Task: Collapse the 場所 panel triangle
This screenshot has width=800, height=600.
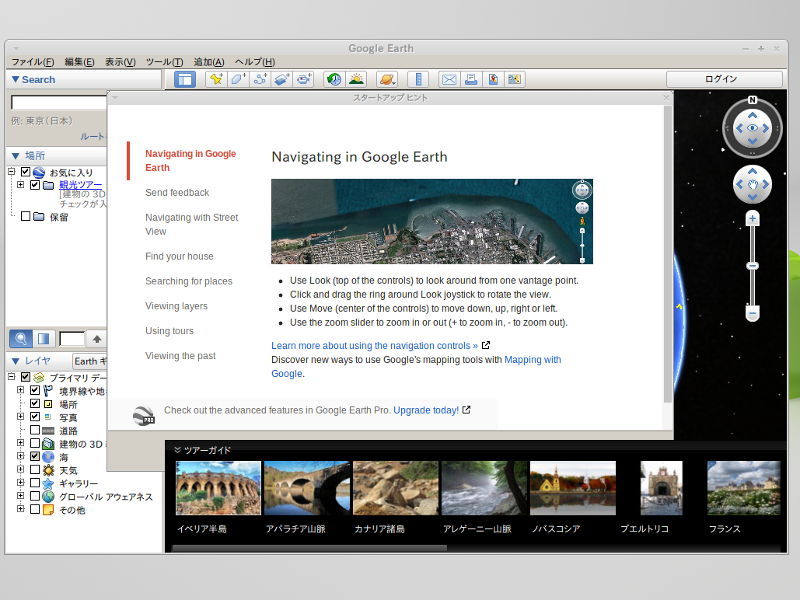Action: 15,156
